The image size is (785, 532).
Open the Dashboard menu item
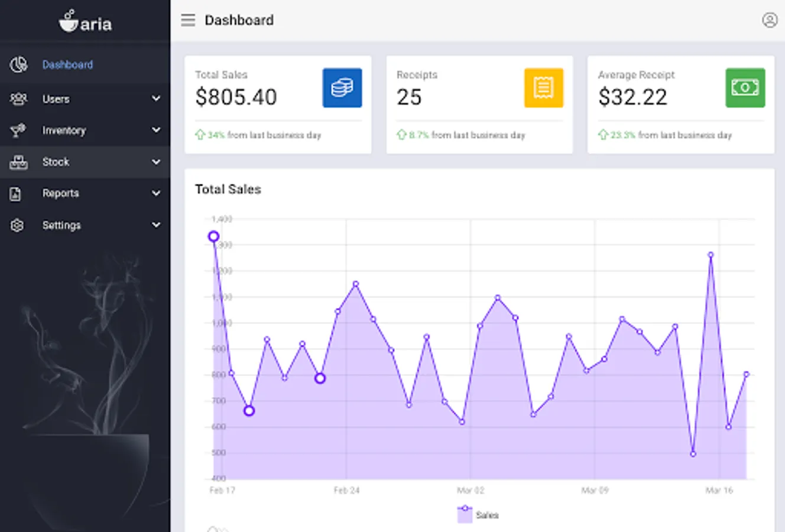[85, 64]
